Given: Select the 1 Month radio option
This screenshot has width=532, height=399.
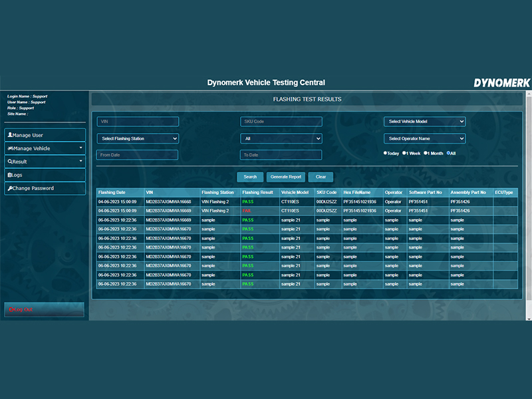Looking at the screenshot, I should click(426, 153).
